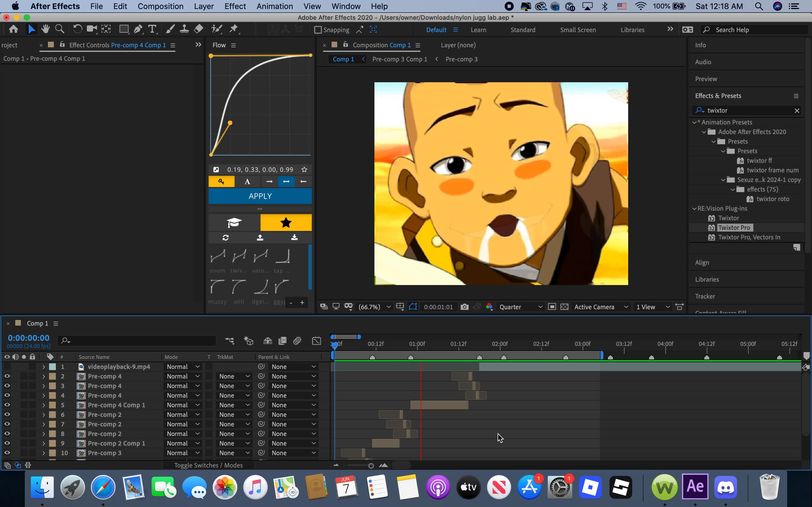The width and height of the screenshot is (812, 507).
Task: Collapse the RE:Vision Plug-ins group
Action: tap(694, 208)
